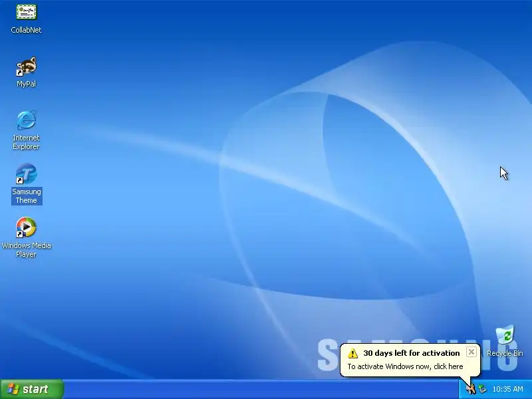Open the Start menu
The width and height of the screenshot is (532, 399).
(32, 389)
